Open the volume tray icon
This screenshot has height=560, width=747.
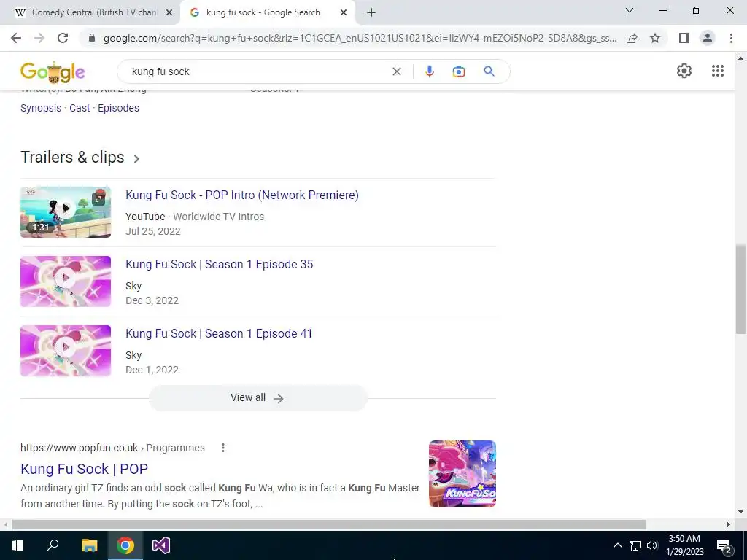coord(652,545)
